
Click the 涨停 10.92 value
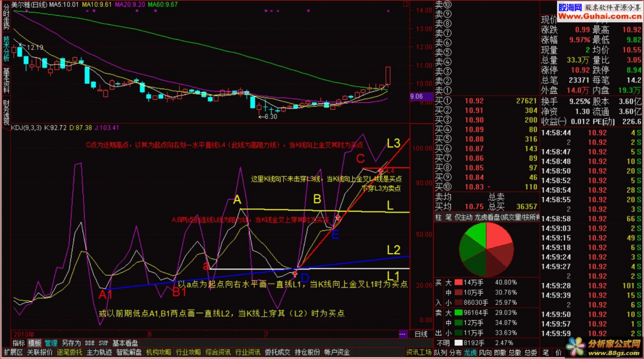pyautogui.click(x=580, y=70)
